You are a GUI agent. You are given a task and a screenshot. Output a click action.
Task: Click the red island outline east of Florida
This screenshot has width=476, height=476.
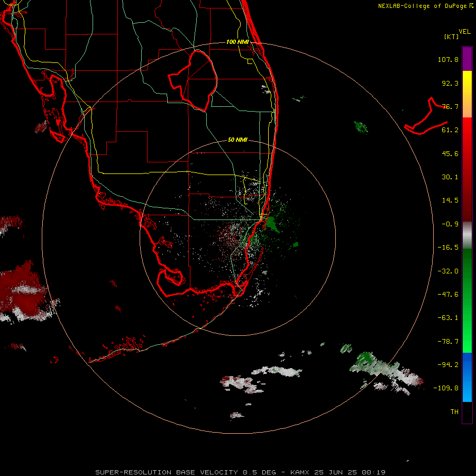(426, 116)
